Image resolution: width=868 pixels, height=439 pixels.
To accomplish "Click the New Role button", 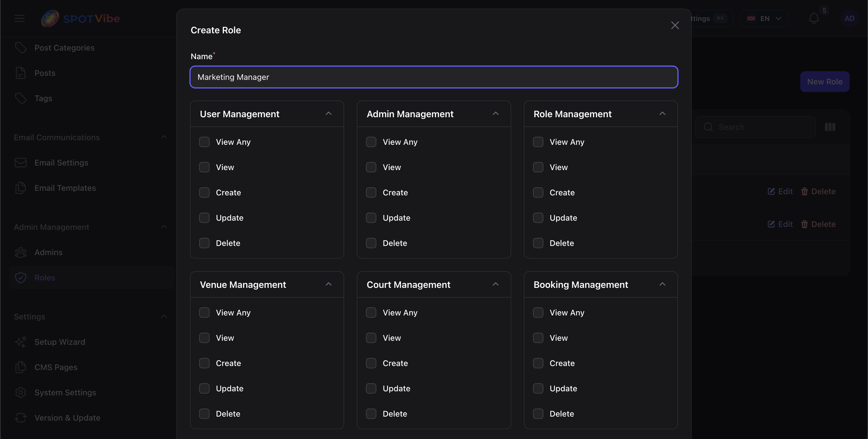I will point(825,82).
